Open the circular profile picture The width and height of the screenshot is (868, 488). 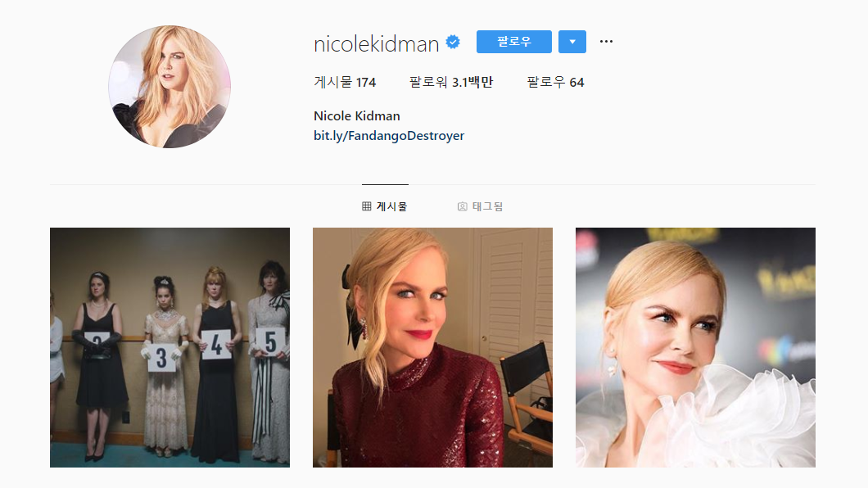[170, 87]
